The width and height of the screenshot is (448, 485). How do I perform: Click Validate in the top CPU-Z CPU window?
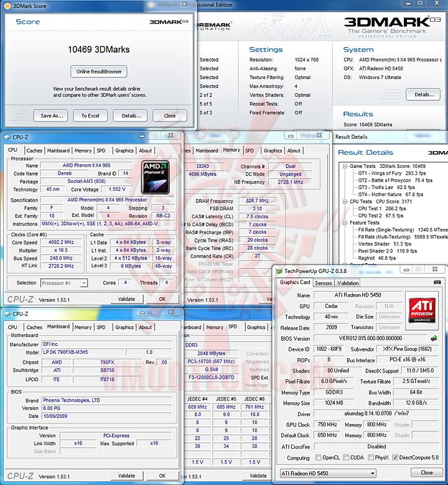click(x=126, y=299)
